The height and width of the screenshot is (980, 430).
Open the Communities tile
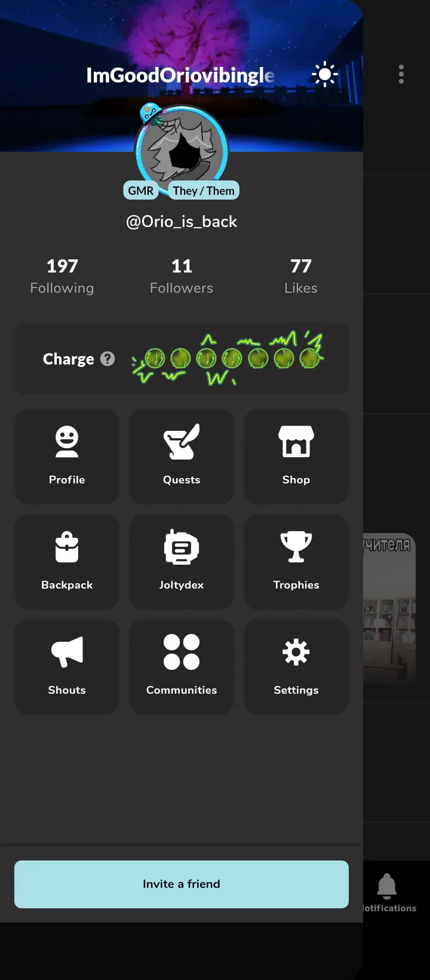pyautogui.click(x=182, y=667)
